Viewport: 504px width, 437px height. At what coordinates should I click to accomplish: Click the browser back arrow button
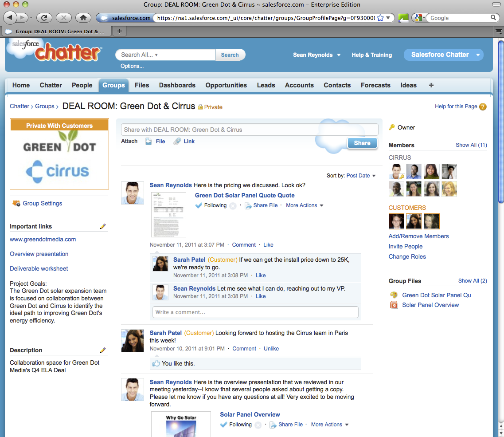pyautogui.click(x=10, y=18)
